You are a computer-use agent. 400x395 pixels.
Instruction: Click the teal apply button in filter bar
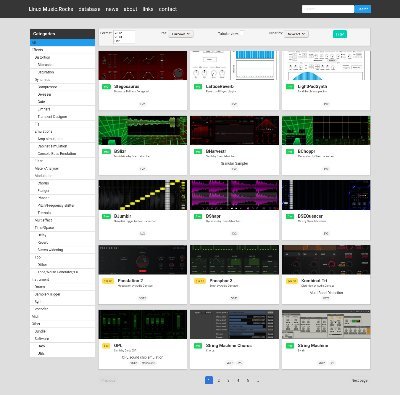click(340, 34)
